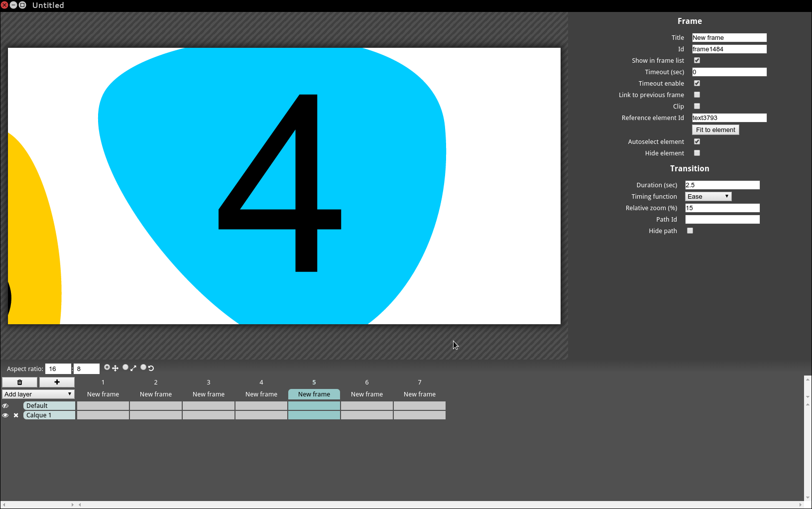Screen dimensions: 812x509
Task: Click the frame Title input field
Action: (x=729, y=37)
